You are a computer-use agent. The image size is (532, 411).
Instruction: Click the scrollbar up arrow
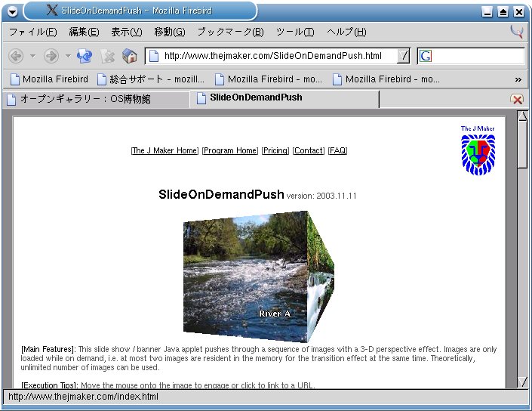tap(523, 116)
